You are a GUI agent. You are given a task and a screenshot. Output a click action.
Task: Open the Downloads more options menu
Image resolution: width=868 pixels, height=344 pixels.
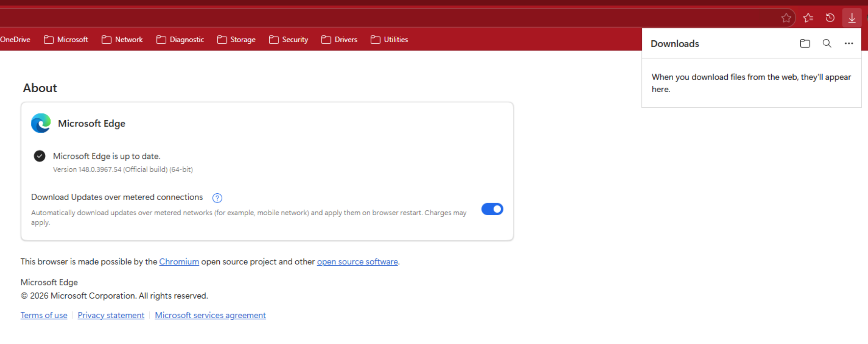[849, 43]
